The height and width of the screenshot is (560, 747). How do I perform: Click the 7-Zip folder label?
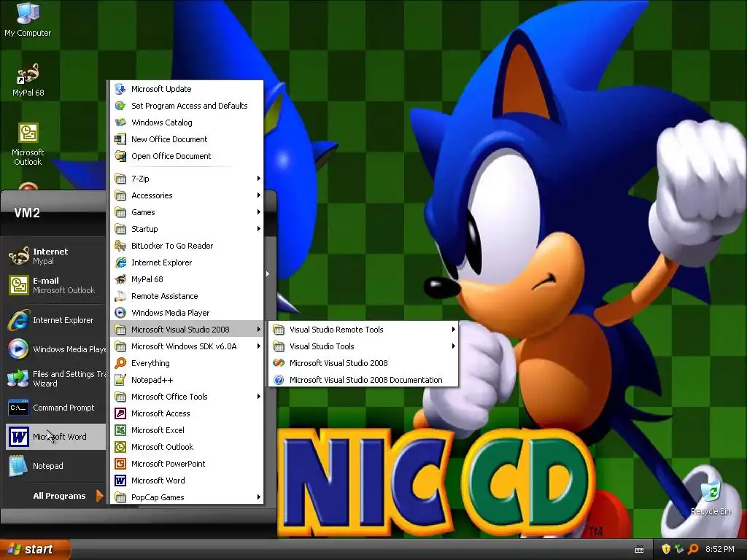[x=140, y=179]
